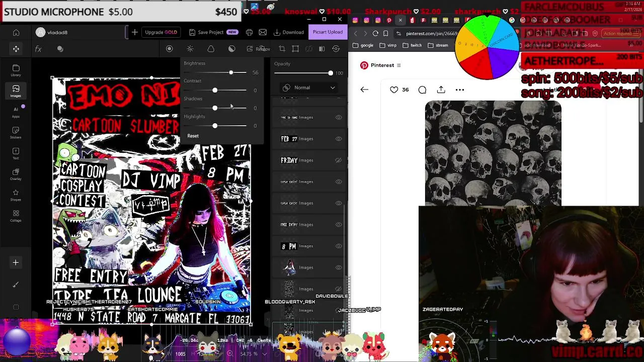Click the skull pattern pin image
The height and width of the screenshot is (362, 644).
[493, 153]
